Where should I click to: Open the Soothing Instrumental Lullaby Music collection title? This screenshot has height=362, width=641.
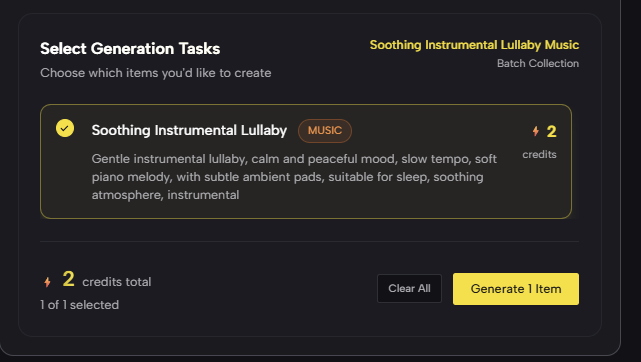[474, 45]
